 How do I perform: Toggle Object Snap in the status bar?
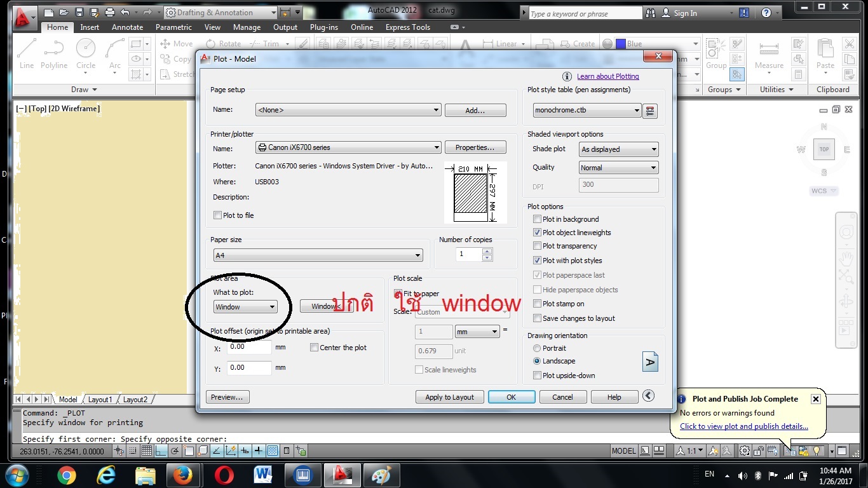pyautogui.click(x=189, y=451)
